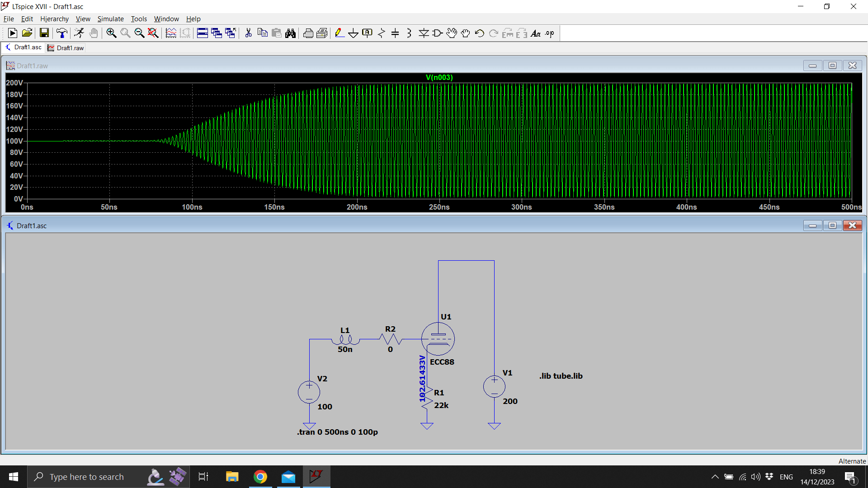The width and height of the screenshot is (868, 488).
Task: Select the Diode component tool
Action: pos(424,33)
